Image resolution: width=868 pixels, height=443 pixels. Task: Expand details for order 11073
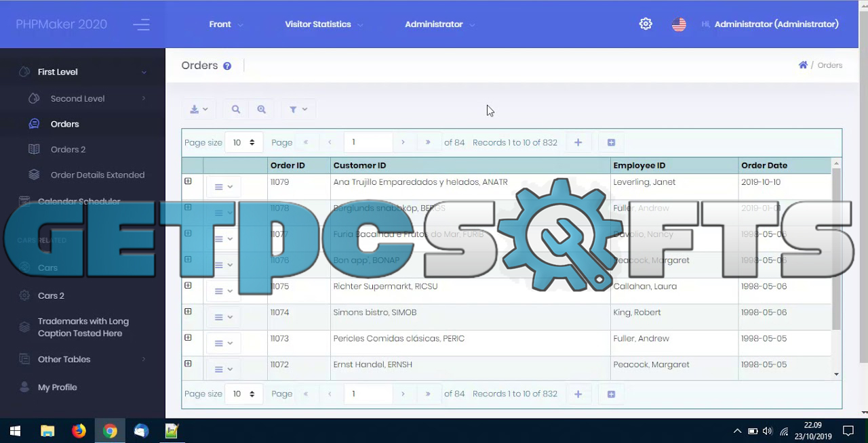[x=188, y=337]
